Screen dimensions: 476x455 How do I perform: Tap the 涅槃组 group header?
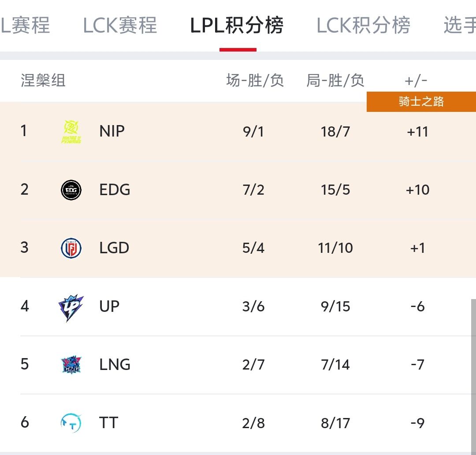point(43,81)
